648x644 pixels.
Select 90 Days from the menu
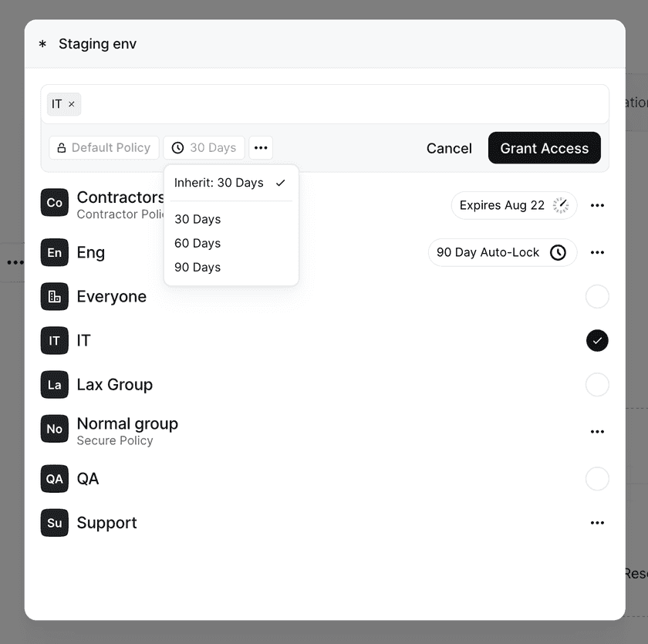pyautogui.click(x=197, y=267)
